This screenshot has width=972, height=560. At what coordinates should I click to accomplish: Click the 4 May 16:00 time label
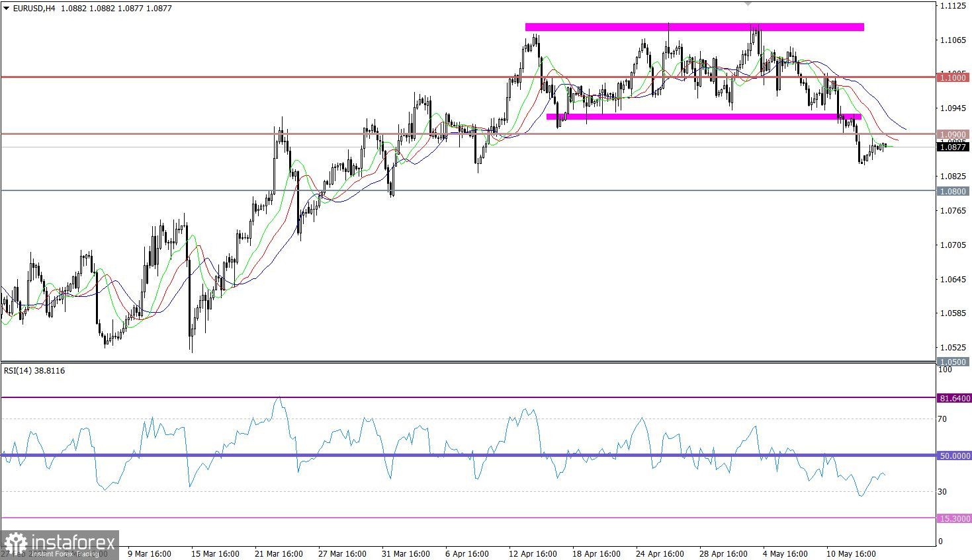coord(785,553)
